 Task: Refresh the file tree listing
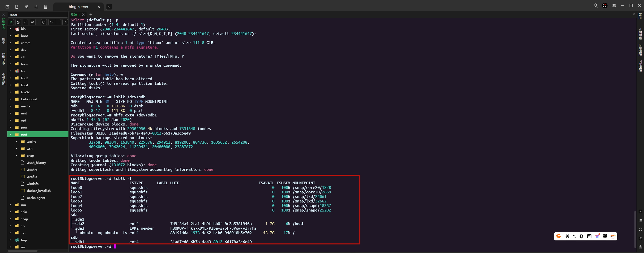click(44, 22)
